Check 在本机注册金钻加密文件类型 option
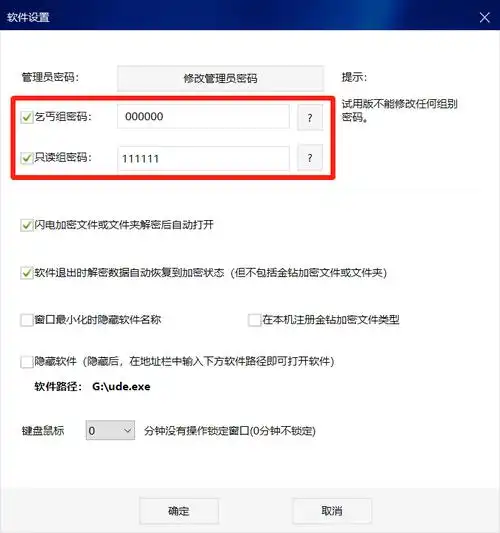Screen dimensions: 500x533 (x=254, y=320)
